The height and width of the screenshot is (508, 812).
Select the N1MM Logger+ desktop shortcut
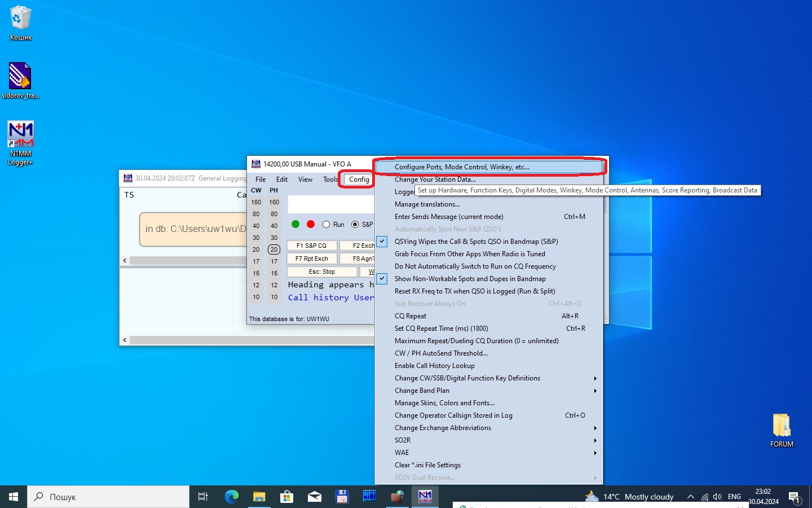tap(20, 143)
